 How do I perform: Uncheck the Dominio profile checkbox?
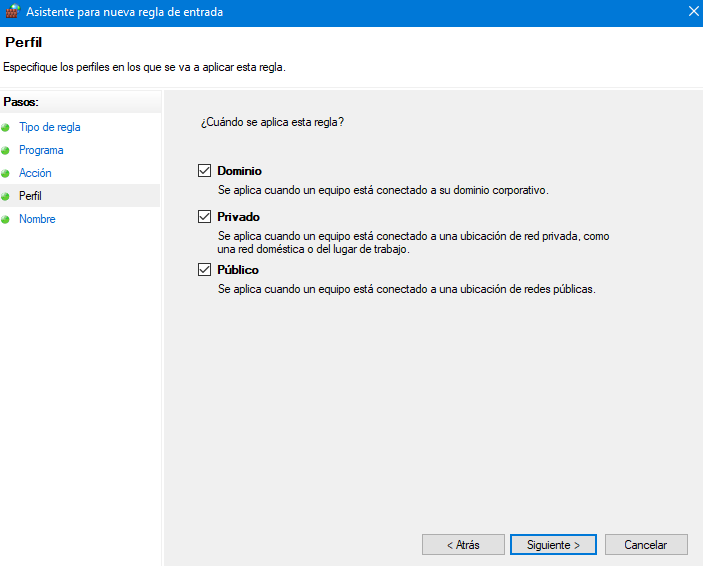(204, 170)
